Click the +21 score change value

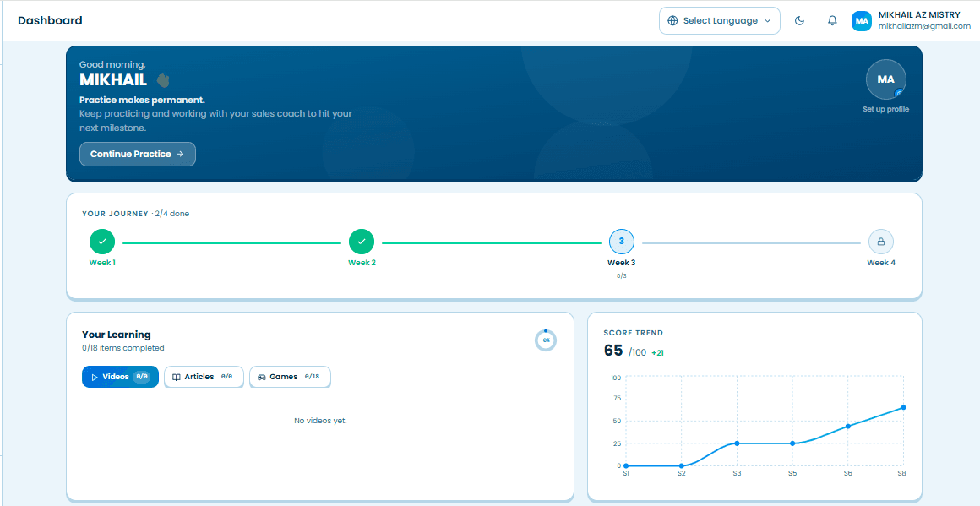pos(657,353)
